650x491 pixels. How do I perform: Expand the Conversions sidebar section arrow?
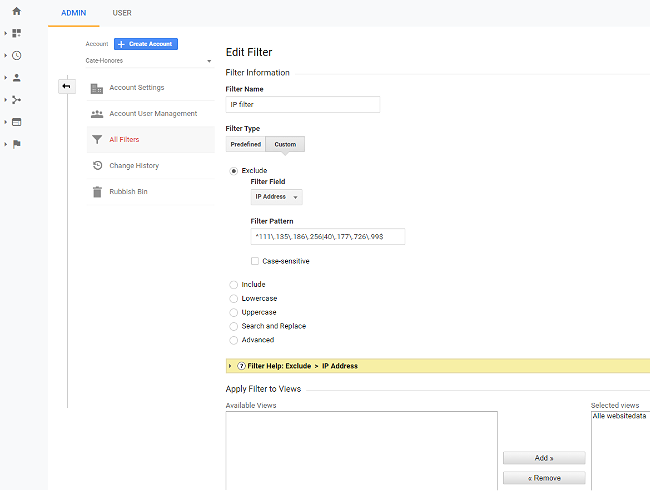(5, 144)
